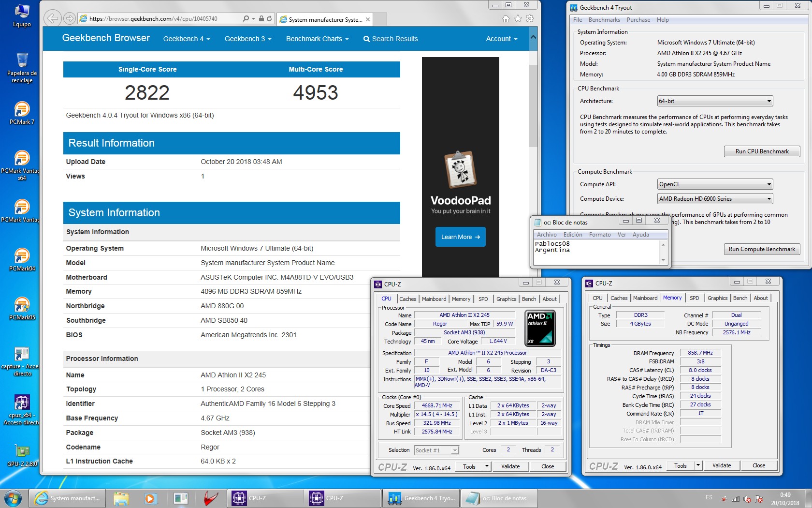Click the ES language indicator
This screenshot has height=508, width=812.
[x=709, y=497]
